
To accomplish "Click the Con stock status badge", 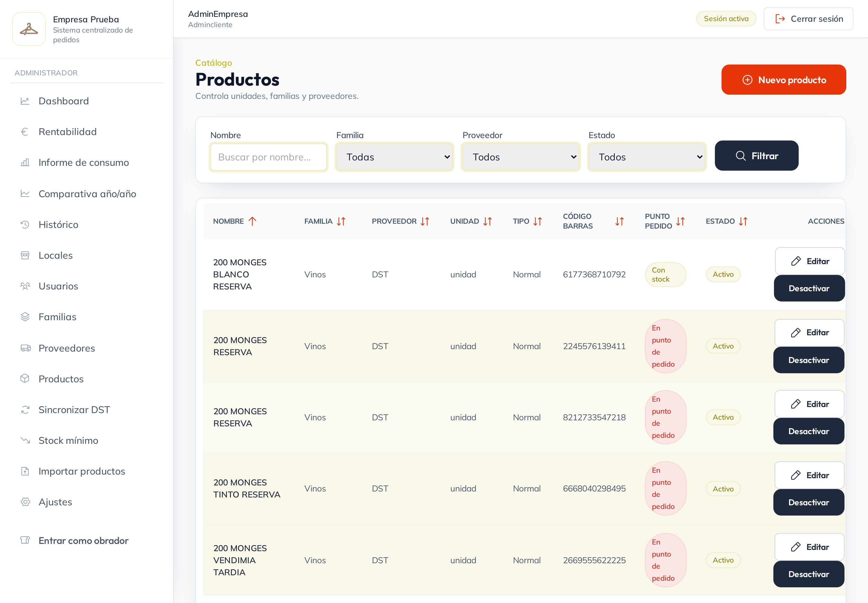I will (665, 275).
